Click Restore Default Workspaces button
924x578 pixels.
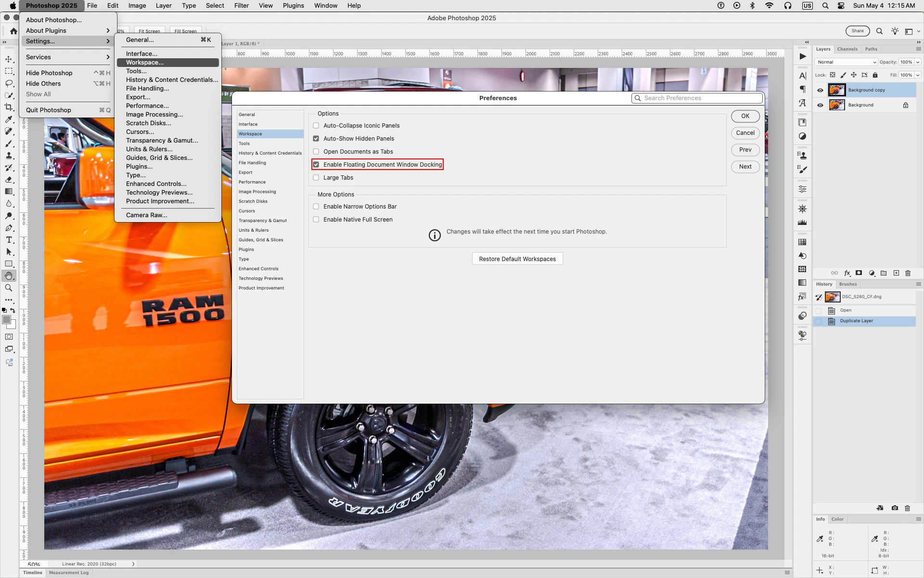517,259
